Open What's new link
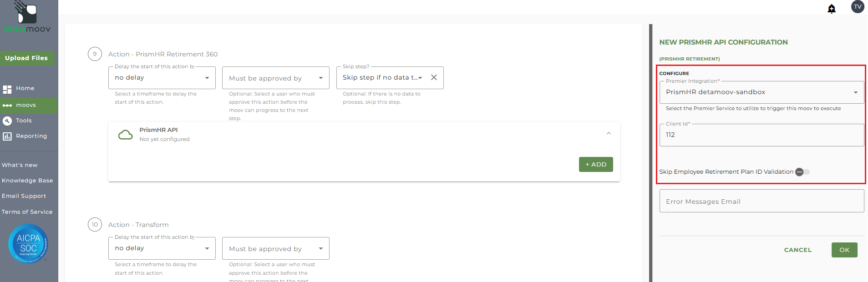 click(20, 165)
